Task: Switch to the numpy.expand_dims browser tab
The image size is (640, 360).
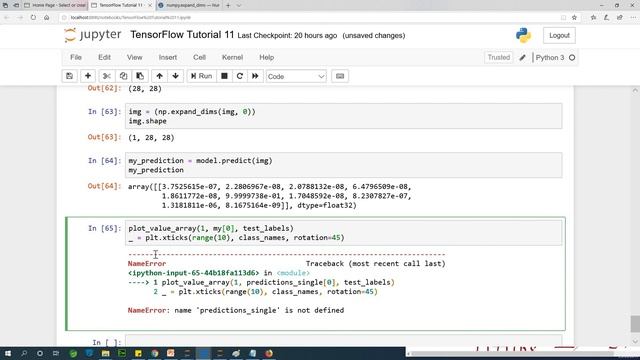Action: [x=189, y=5]
